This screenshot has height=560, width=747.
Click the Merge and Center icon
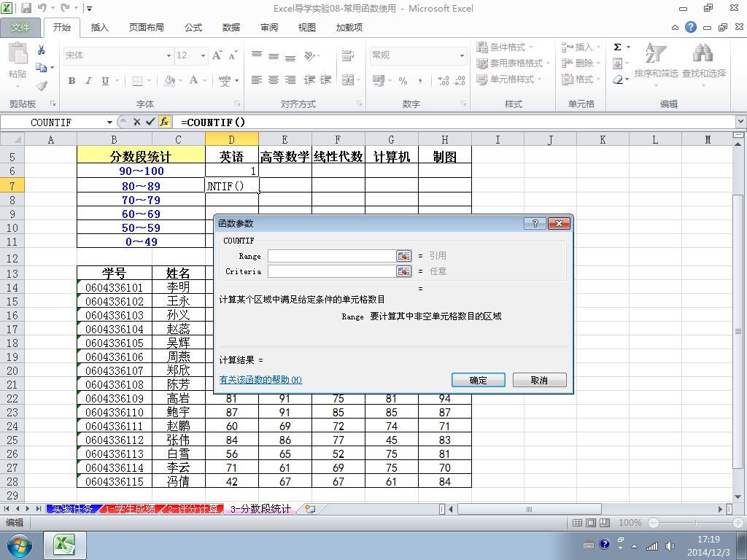point(348,80)
